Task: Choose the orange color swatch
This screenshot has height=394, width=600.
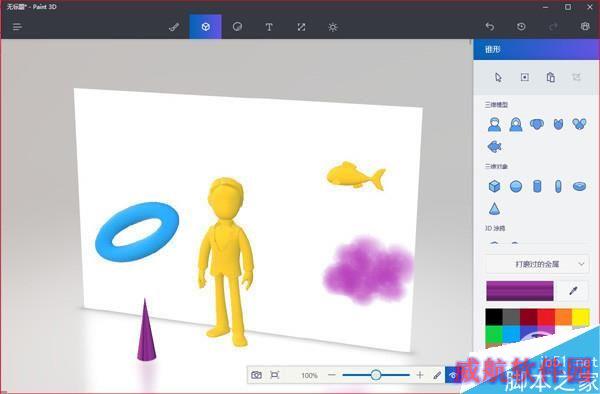Action: pos(563,317)
